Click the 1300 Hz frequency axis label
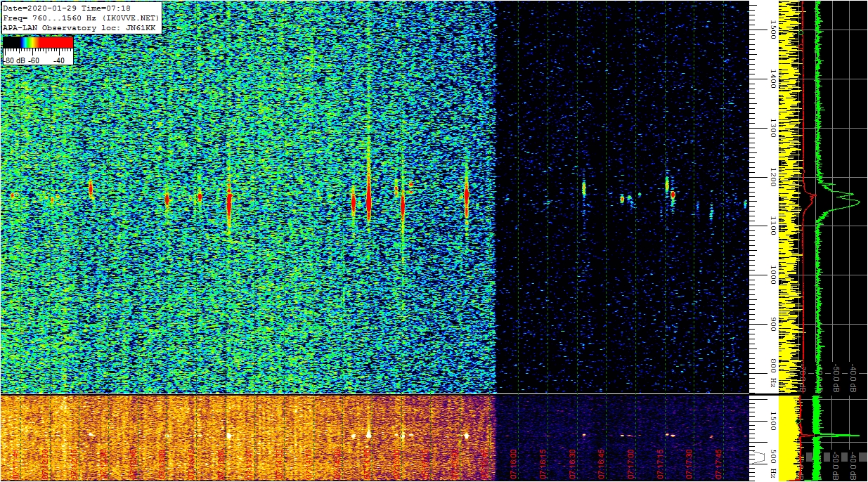Screen dimensions: 868x482 pyautogui.click(x=773, y=128)
